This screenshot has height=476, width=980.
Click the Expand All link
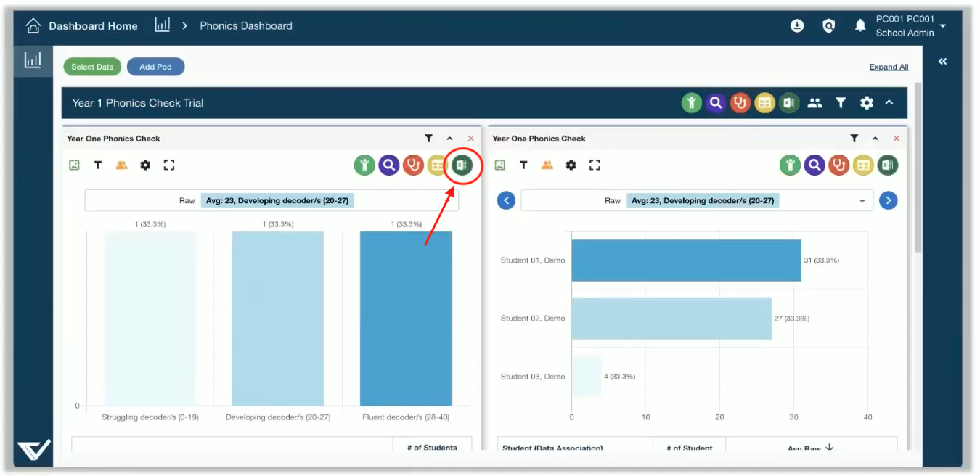889,67
